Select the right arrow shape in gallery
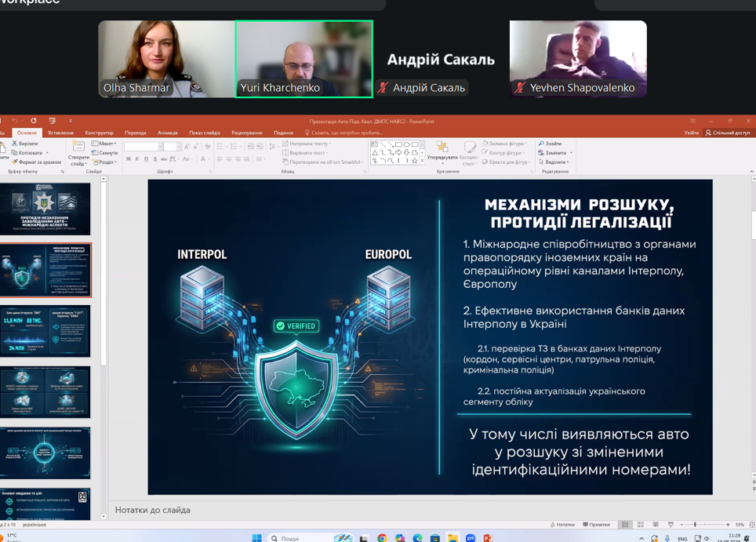 (398, 152)
